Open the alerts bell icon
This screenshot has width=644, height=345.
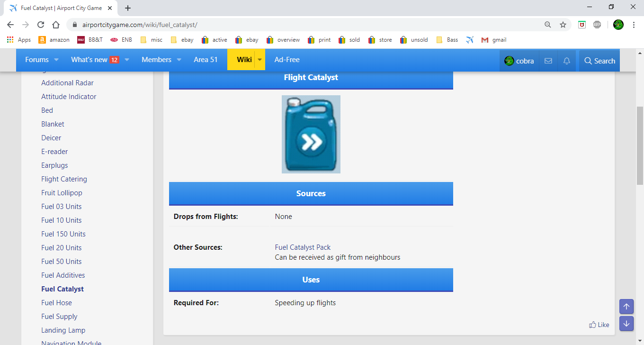tap(566, 61)
